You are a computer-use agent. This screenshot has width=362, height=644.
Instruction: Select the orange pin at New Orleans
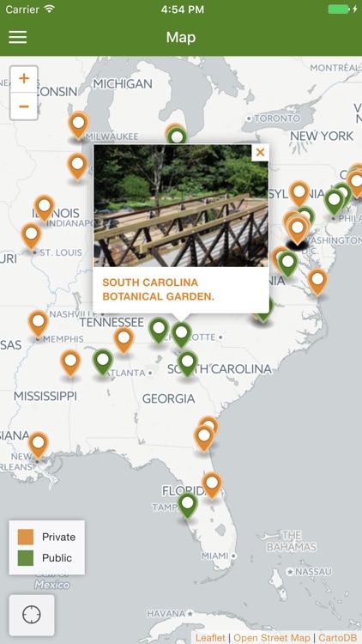click(38, 445)
